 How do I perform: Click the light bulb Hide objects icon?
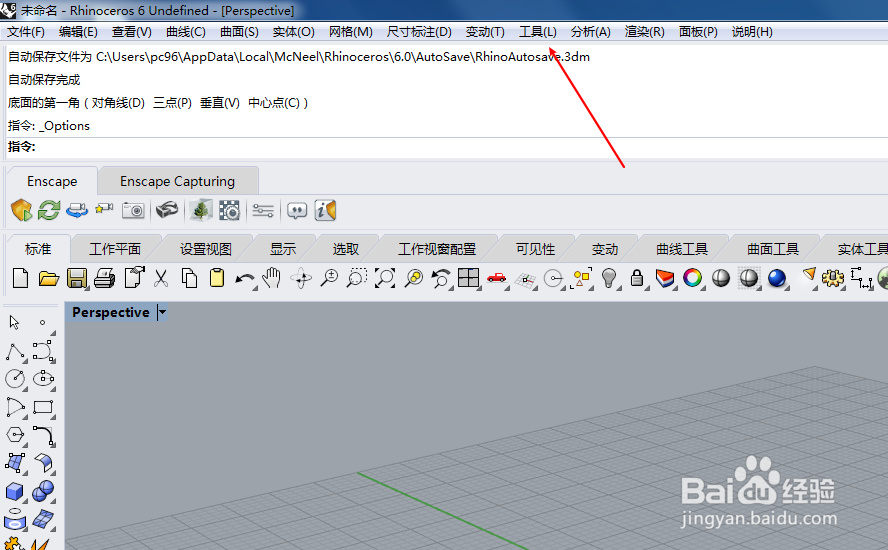tap(609, 278)
